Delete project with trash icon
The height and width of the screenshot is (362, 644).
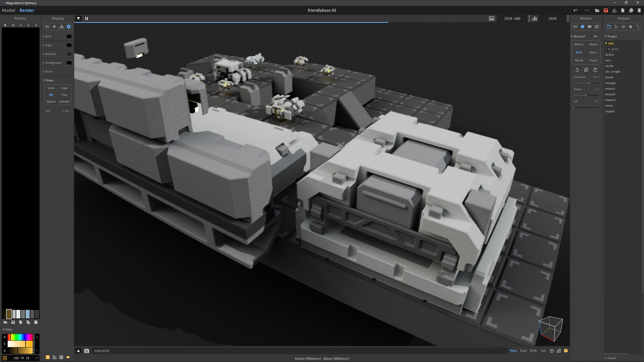(639, 10)
